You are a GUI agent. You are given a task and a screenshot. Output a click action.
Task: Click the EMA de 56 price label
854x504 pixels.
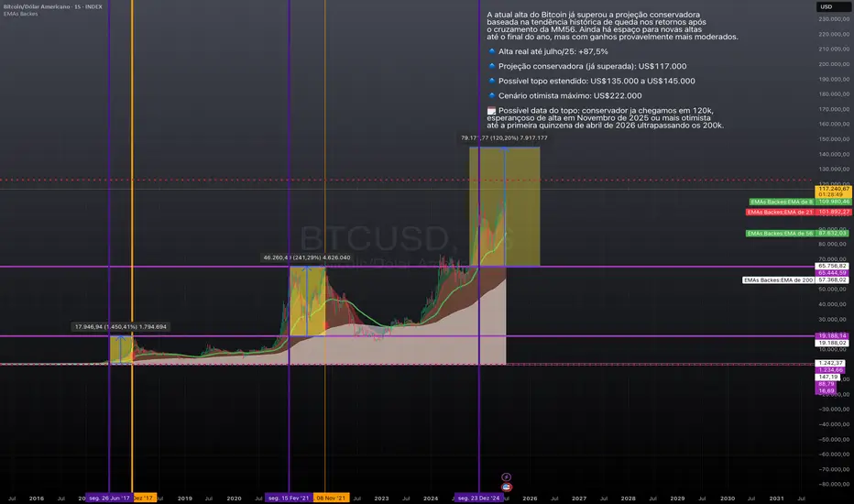[798, 233]
